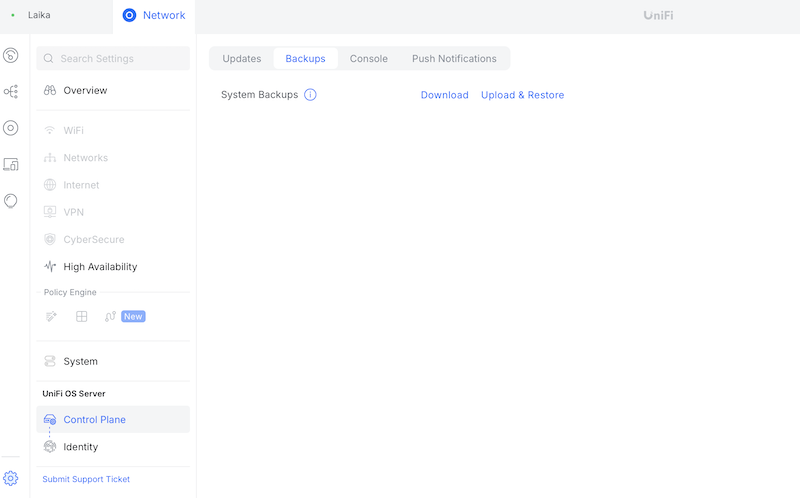
Task: Click the Submit Support Ticket link
Action: pyautogui.click(x=86, y=479)
